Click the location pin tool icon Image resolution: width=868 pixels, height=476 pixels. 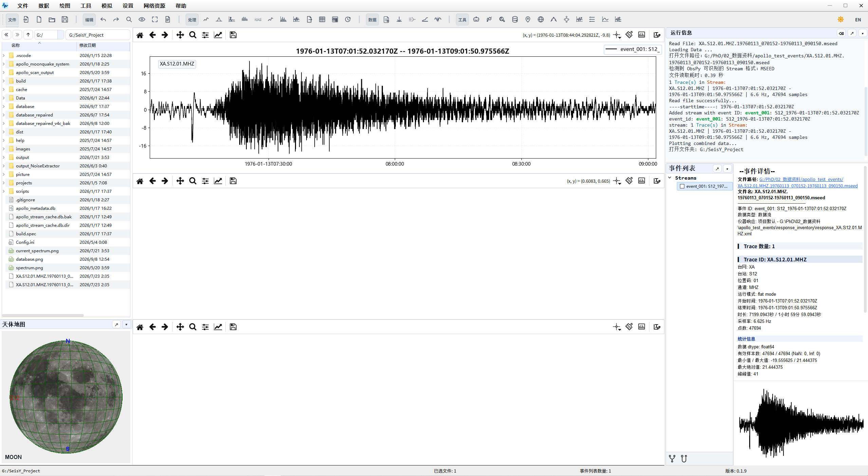(528, 19)
